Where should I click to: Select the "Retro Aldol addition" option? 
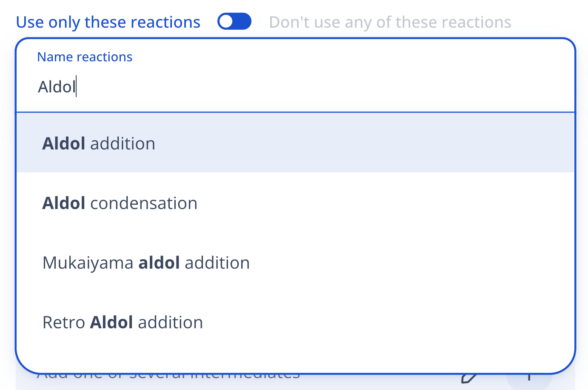(123, 322)
